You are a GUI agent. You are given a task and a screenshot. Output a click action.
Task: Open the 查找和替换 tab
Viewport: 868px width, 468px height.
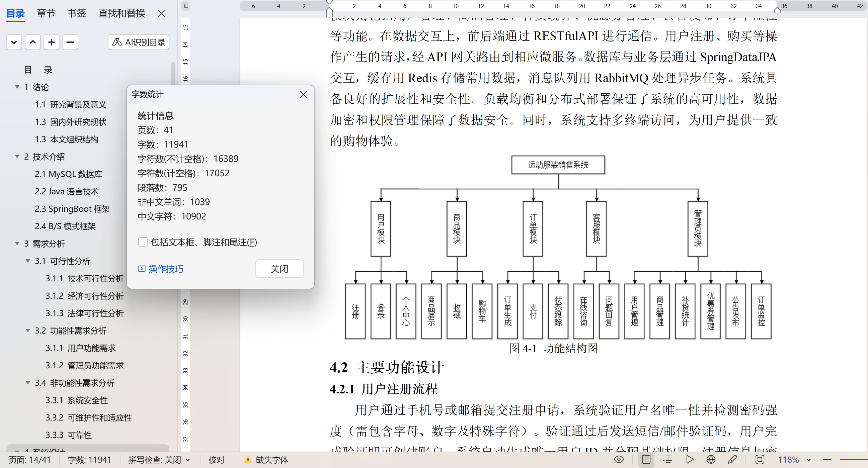click(122, 13)
